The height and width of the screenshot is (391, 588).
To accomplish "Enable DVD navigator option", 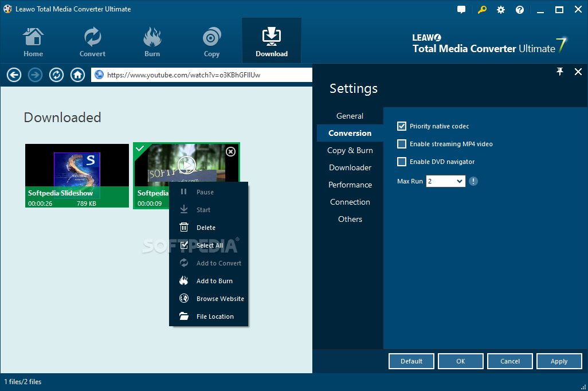I will pyautogui.click(x=402, y=162).
